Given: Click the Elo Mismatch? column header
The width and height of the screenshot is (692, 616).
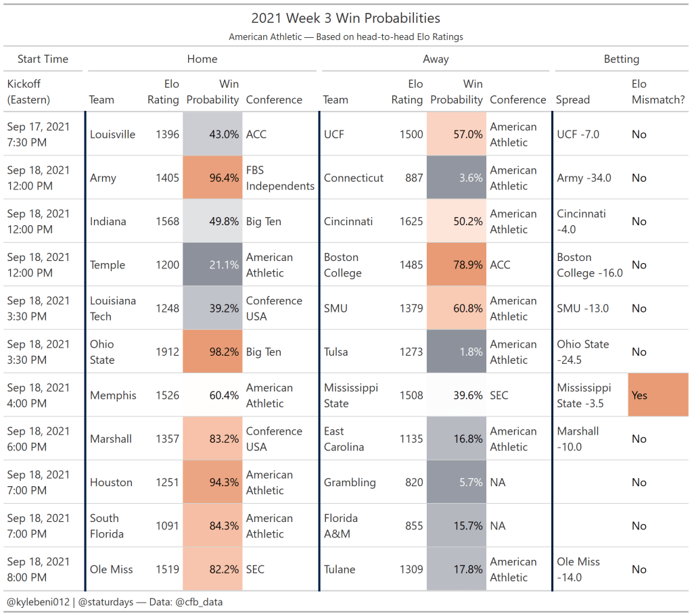Looking at the screenshot, I should point(658,92).
